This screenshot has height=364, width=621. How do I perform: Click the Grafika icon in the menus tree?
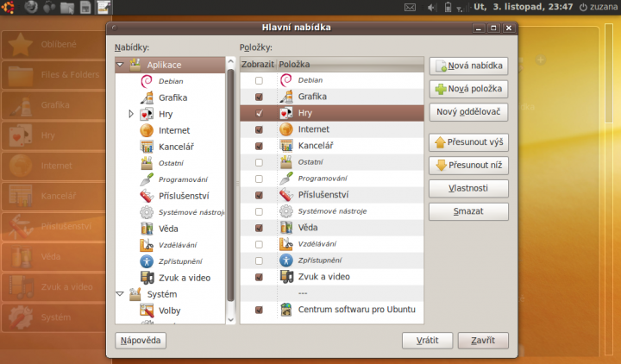147,97
